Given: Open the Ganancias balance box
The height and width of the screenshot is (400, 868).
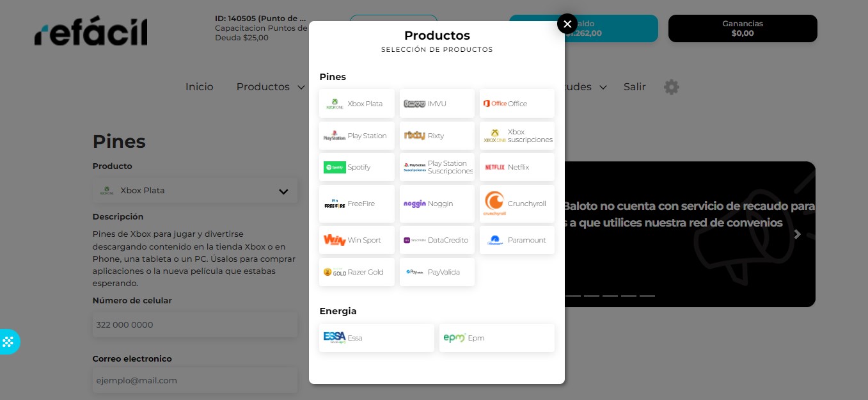Looking at the screenshot, I should point(743,28).
